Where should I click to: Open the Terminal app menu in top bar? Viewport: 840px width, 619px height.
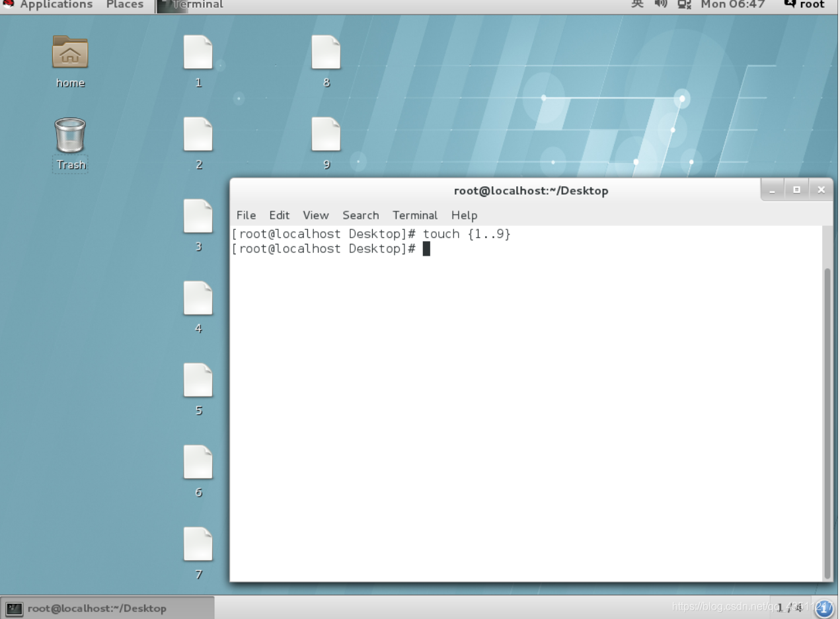[x=192, y=5]
